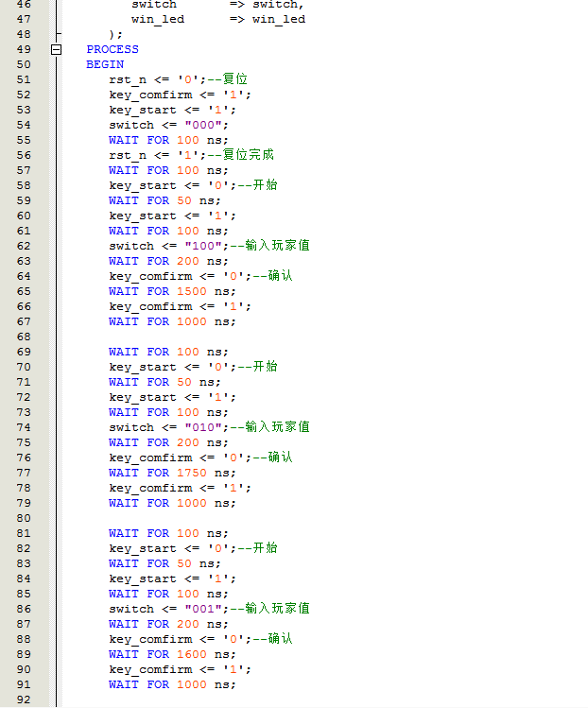Click rst_n <= '1' on line 56
Viewport: 588px width, 708px height.
pos(157,155)
